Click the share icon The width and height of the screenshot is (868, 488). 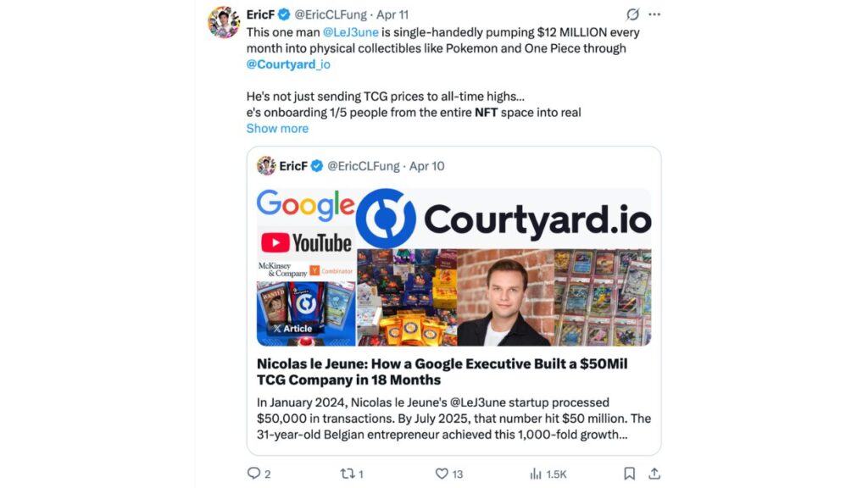click(x=654, y=474)
